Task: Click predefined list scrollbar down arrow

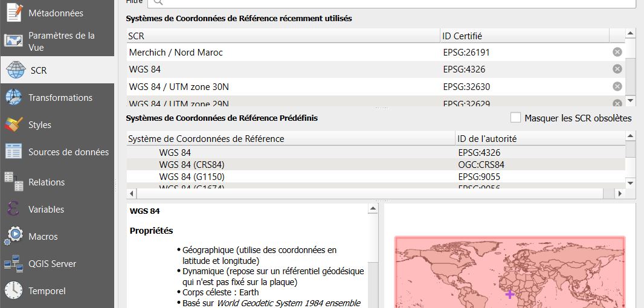Action: click(631, 183)
